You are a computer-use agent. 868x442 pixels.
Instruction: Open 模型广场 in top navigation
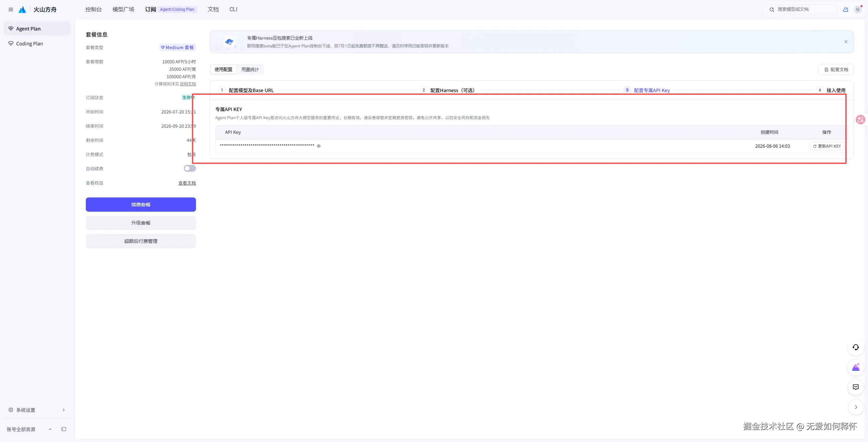coord(123,9)
